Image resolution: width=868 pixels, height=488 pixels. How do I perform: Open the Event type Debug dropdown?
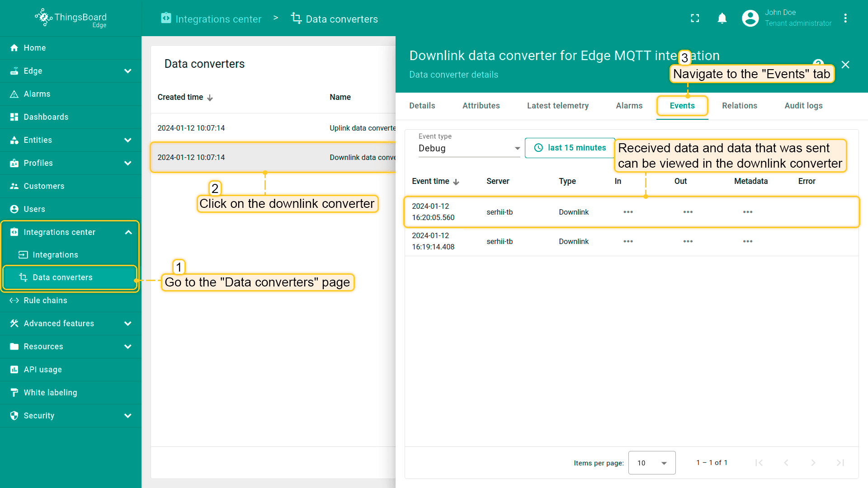(x=469, y=148)
